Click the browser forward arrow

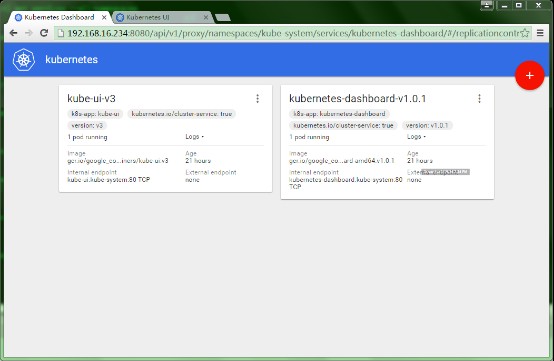tap(29, 33)
